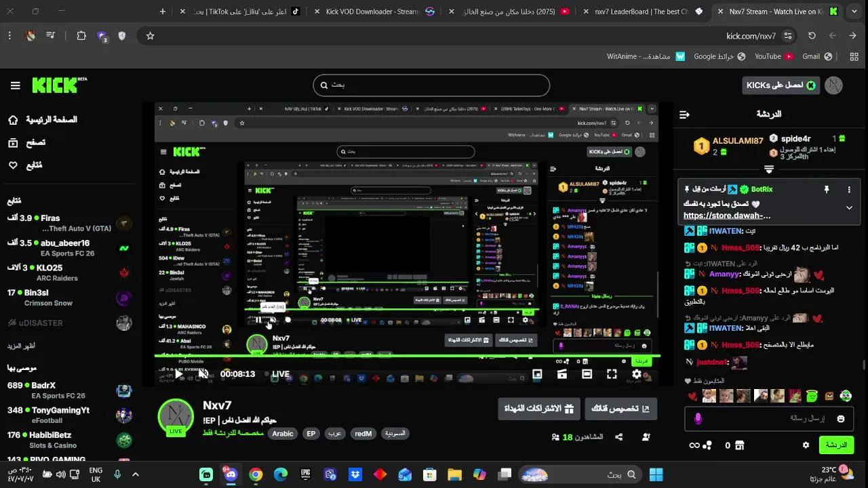Click the gifted subscriptions button

pyautogui.click(x=539, y=409)
